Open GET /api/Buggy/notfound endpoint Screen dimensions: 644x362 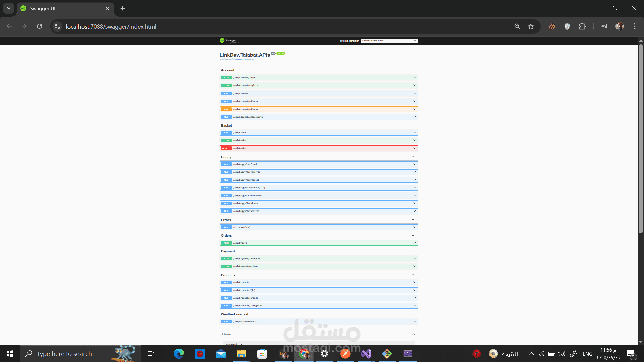(x=319, y=164)
